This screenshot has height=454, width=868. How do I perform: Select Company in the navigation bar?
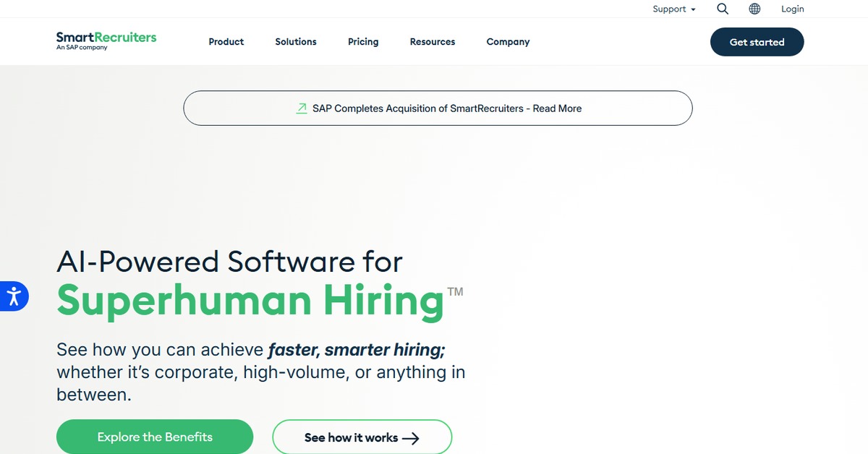(508, 42)
